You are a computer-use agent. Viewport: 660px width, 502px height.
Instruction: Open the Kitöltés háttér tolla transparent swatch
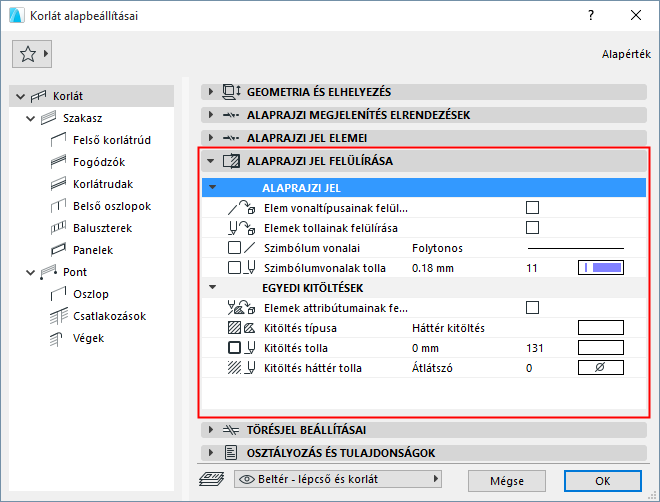[601, 367]
